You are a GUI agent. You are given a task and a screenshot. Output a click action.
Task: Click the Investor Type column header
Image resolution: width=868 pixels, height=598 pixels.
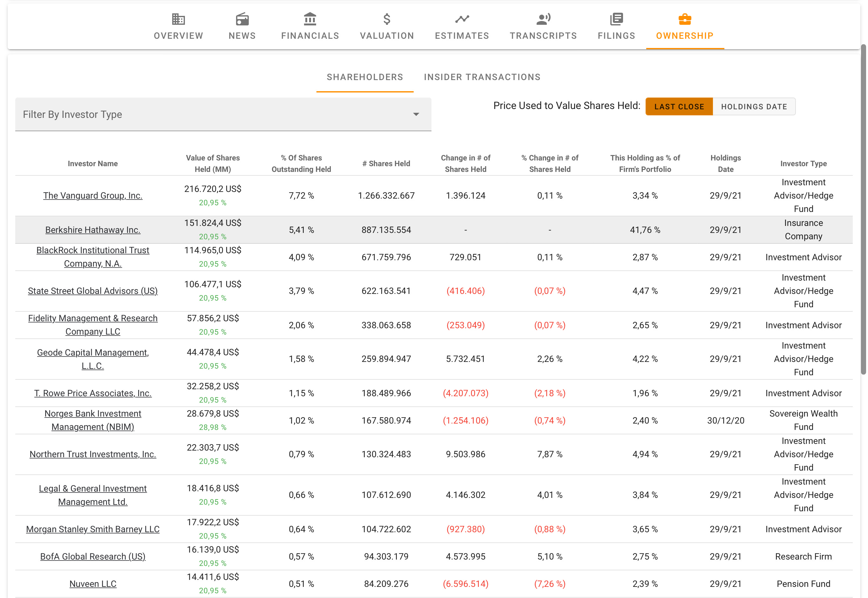[804, 164]
